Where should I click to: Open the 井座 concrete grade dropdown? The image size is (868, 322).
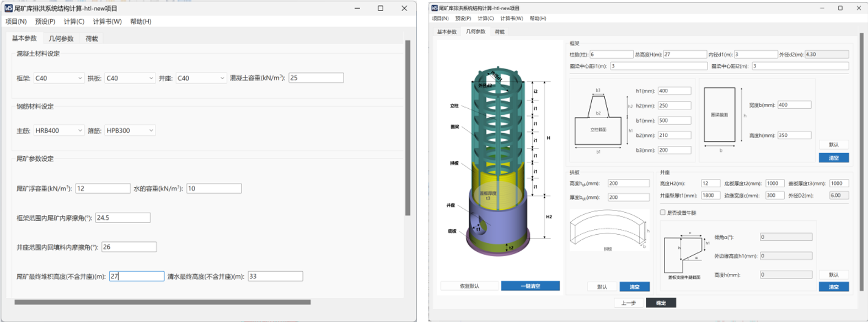[x=201, y=78]
